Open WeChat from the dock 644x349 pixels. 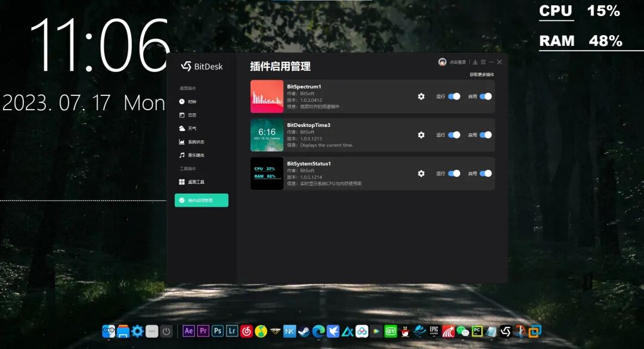(463, 331)
